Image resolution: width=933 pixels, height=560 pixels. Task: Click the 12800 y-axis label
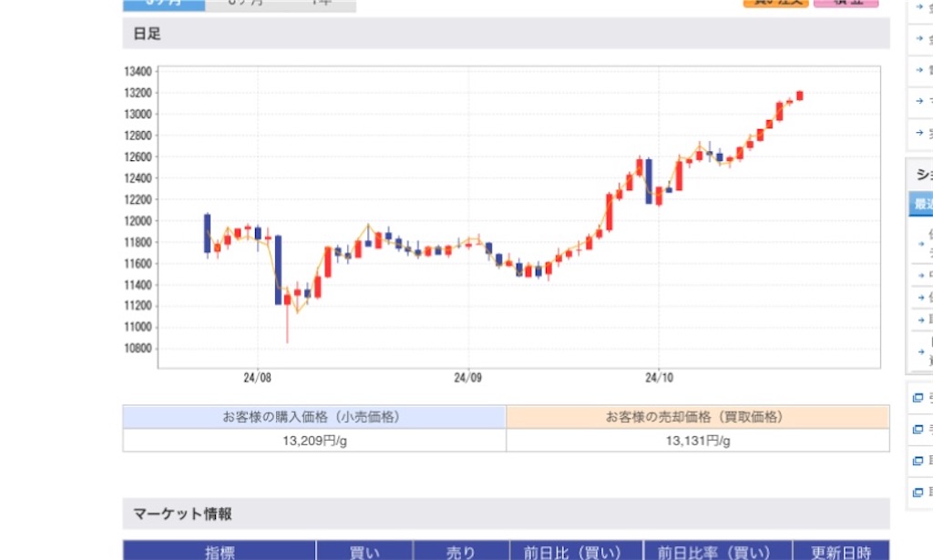138,136
